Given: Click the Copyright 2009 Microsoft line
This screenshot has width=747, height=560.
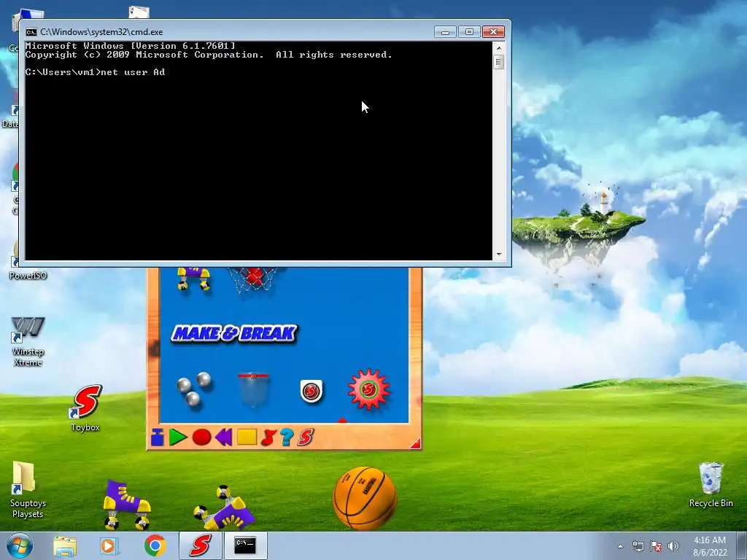Looking at the screenshot, I should pos(209,55).
